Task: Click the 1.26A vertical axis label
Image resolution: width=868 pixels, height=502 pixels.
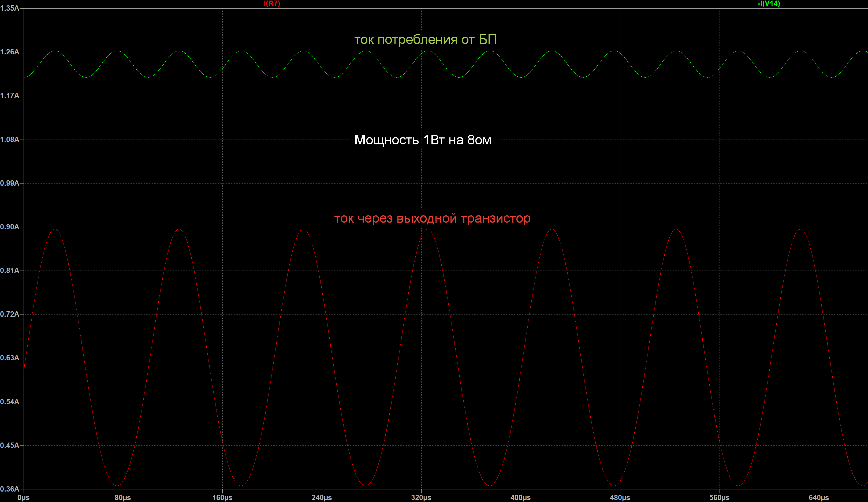Action: coord(10,52)
